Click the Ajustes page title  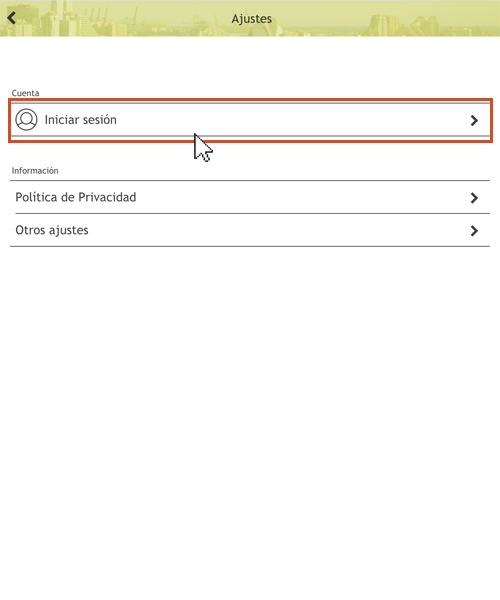coord(251,19)
